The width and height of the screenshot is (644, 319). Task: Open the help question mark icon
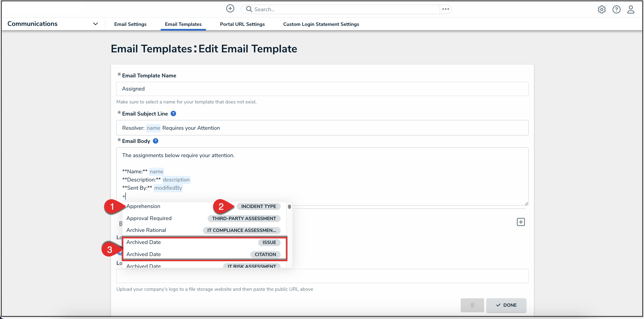click(x=616, y=9)
